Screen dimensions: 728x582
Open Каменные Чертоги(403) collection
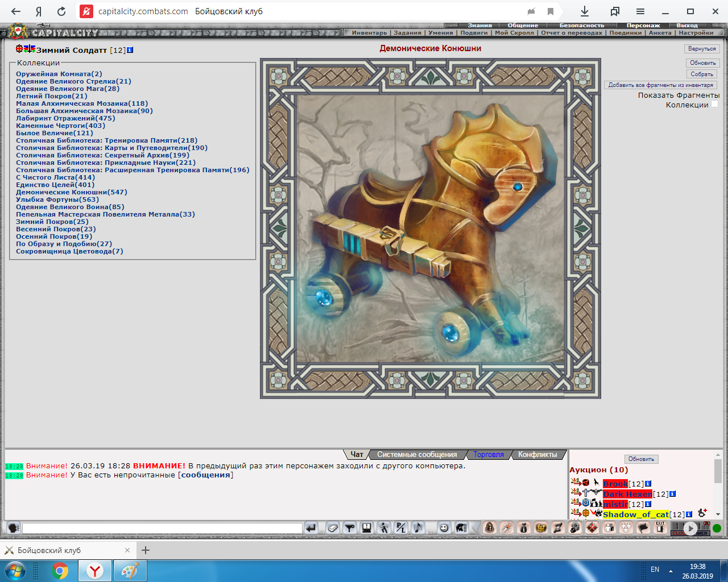[60, 126]
